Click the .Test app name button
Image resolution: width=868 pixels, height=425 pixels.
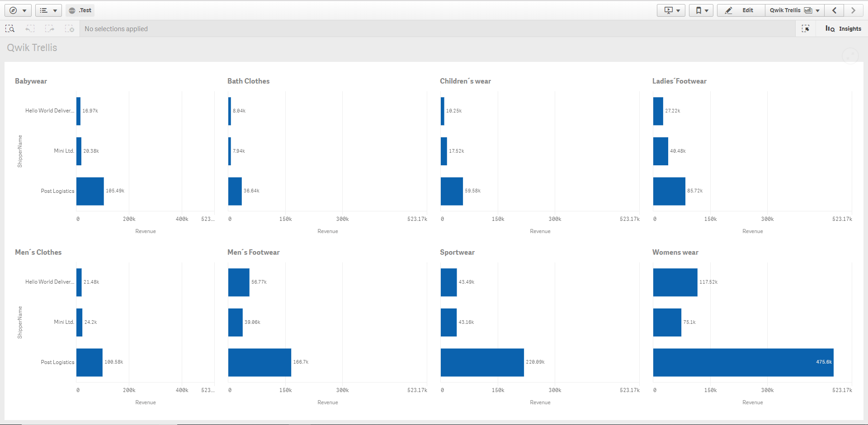pyautogui.click(x=80, y=10)
